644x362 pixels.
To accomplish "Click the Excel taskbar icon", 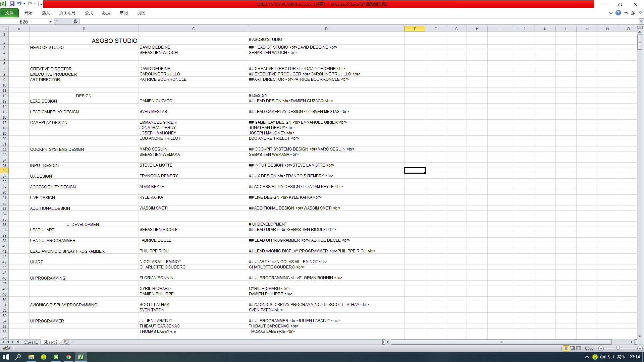I will point(81,357).
